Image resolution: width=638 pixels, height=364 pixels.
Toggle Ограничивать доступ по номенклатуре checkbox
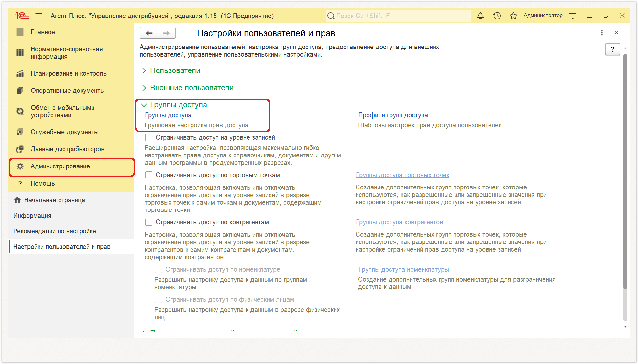point(159,269)
